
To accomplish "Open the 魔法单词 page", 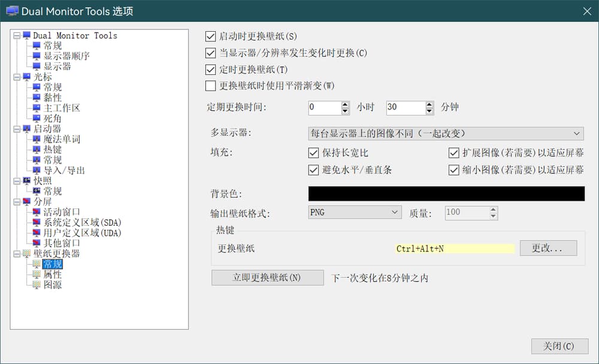I will coord(62,139).
